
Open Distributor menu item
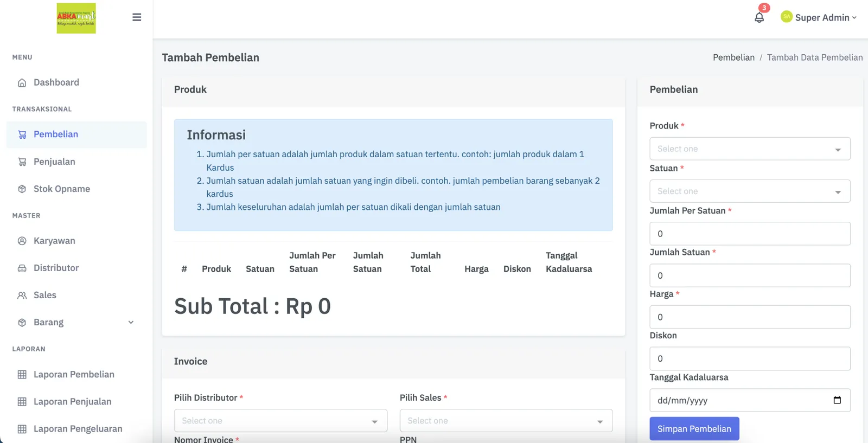click(76, 268)
